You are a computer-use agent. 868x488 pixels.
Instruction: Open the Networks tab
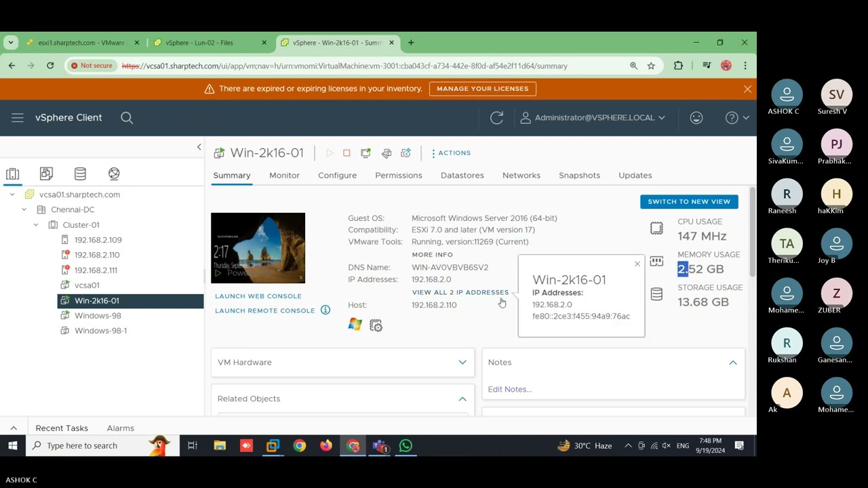(x=521, y=176)
